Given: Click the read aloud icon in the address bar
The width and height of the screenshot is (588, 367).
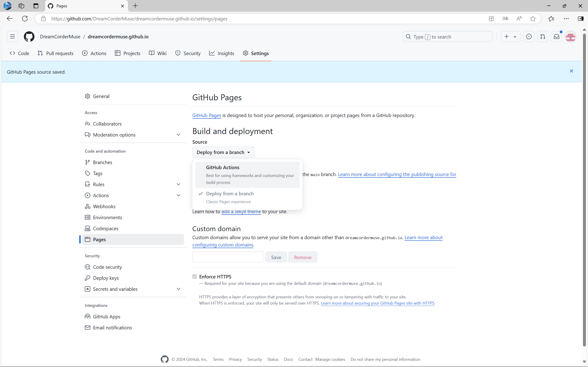Looking at the screenshot, I should [x=519, y=19].
